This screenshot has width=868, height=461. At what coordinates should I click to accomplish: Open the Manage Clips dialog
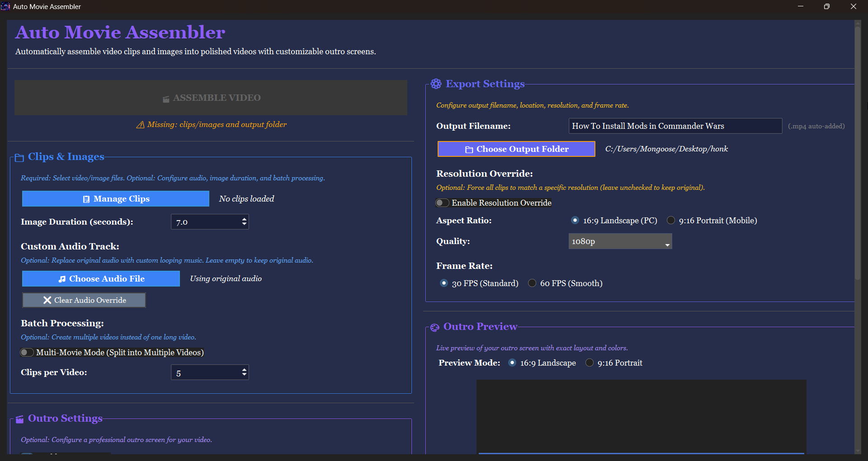pyautogui.click(x=116, y=199)
